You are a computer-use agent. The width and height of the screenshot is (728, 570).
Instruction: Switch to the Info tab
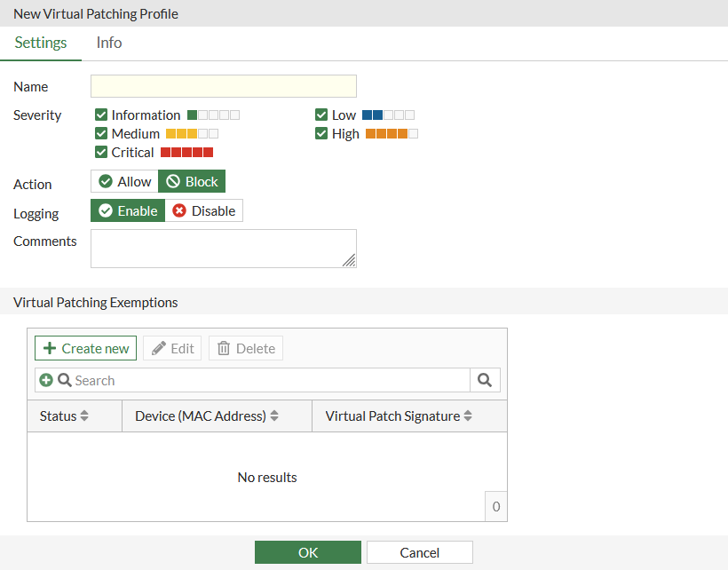pyautogui.click(x=109, y=43)
